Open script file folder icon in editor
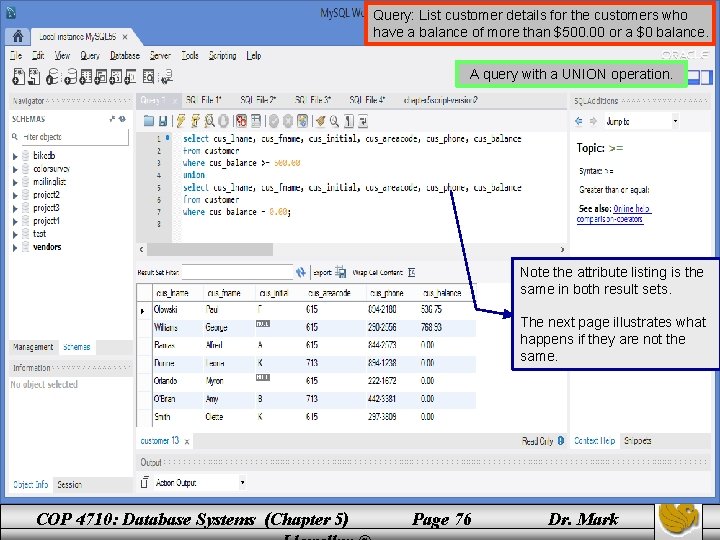The width and height of the screenshot is (720, 540). (x=149, y=121)
